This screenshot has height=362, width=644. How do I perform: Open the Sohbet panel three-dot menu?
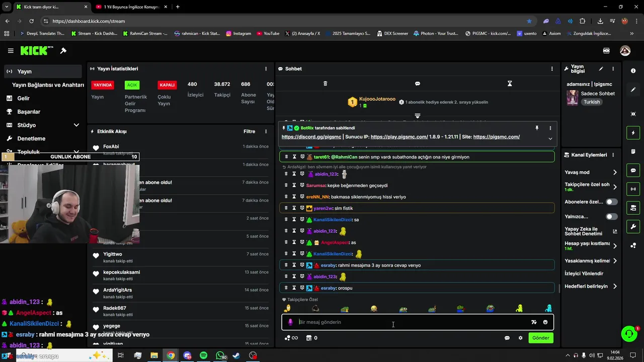click(x=552, y=69)
